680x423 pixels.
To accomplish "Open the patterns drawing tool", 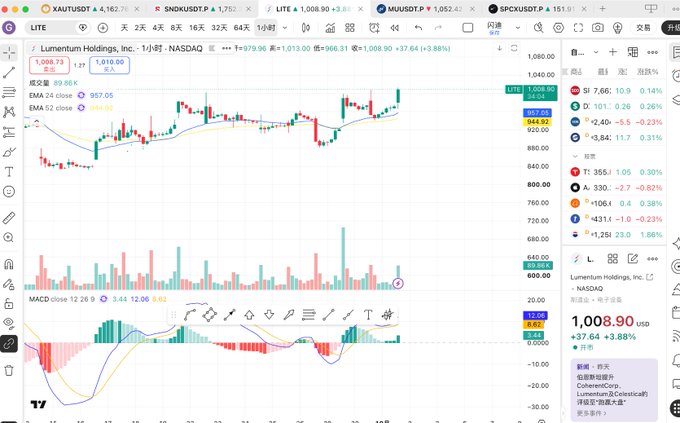I will coord(9,112).
